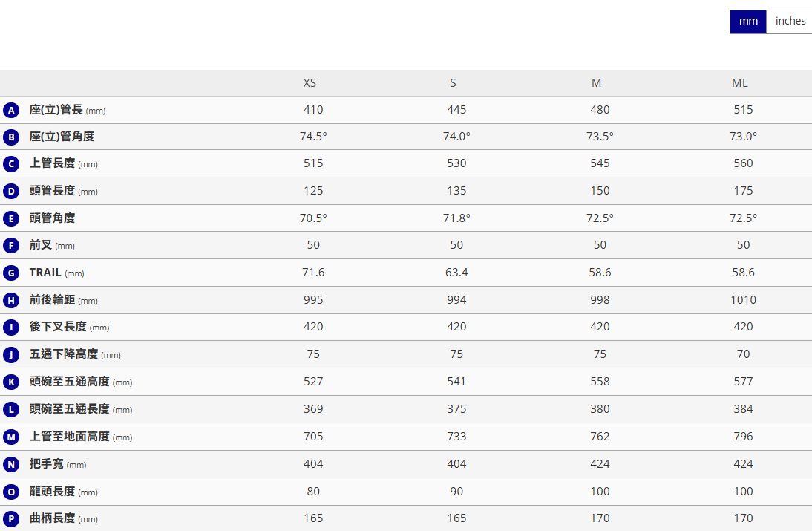The image size is (812, 531).
Task: Click the 頭管長度 row label
Action: click(x=52, y=191)
